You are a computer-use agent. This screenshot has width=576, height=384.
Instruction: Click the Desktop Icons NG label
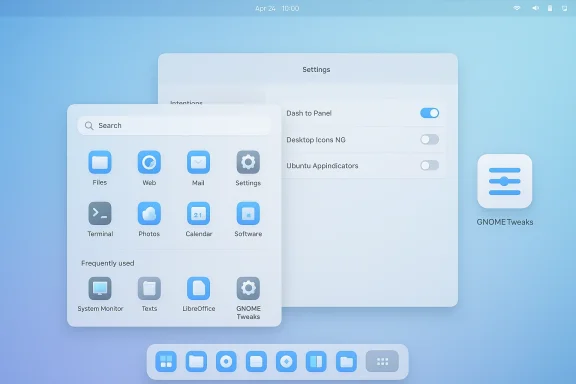[x=316, y=140]
